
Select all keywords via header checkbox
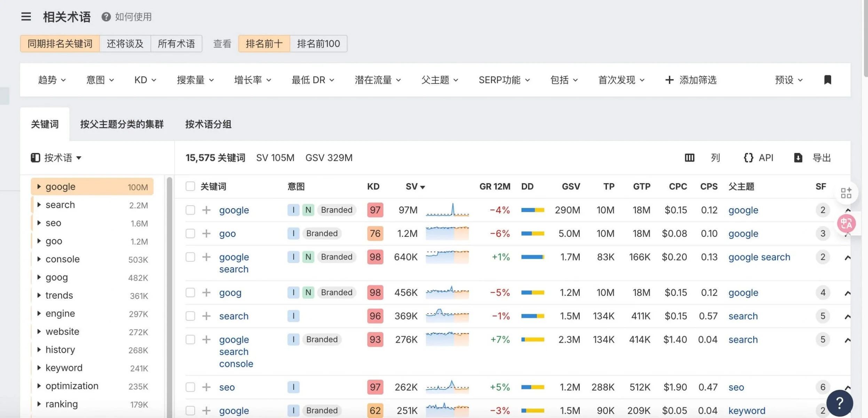pyautogui.click(x=190, y=186)
